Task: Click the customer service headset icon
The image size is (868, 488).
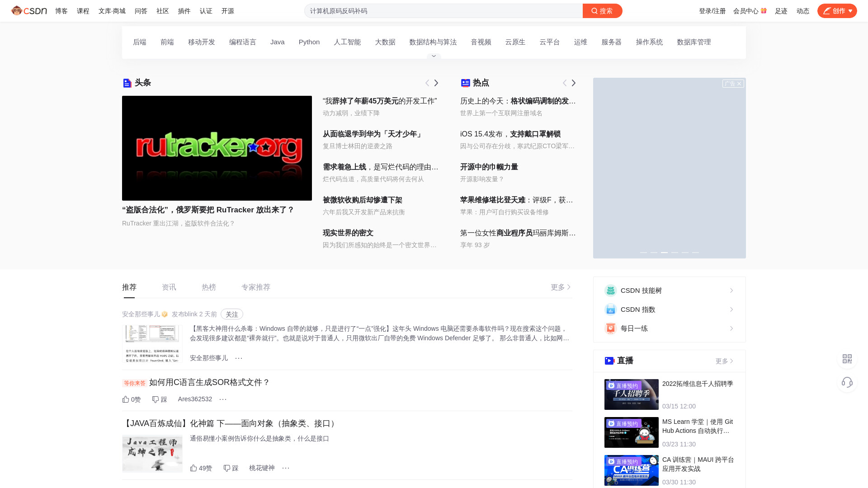Action: pyautogui.click(x=847, y=382)
